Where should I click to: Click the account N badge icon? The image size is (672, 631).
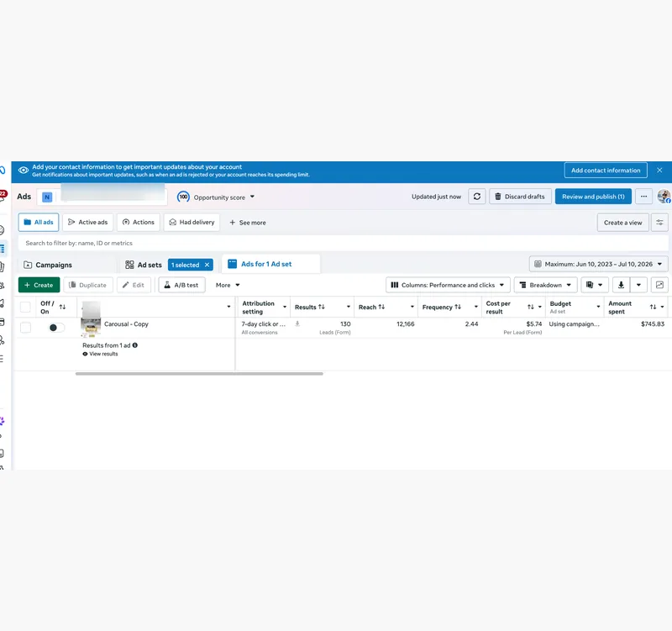tap(47, 197)
